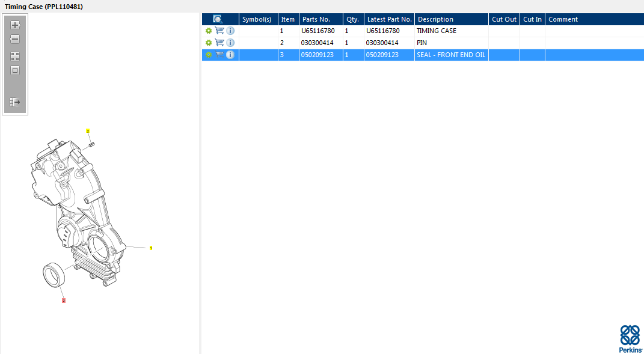The image size is (644, 354).
Task: Sort by Symbol(s) column header
Action: click(x=259, y=19)
